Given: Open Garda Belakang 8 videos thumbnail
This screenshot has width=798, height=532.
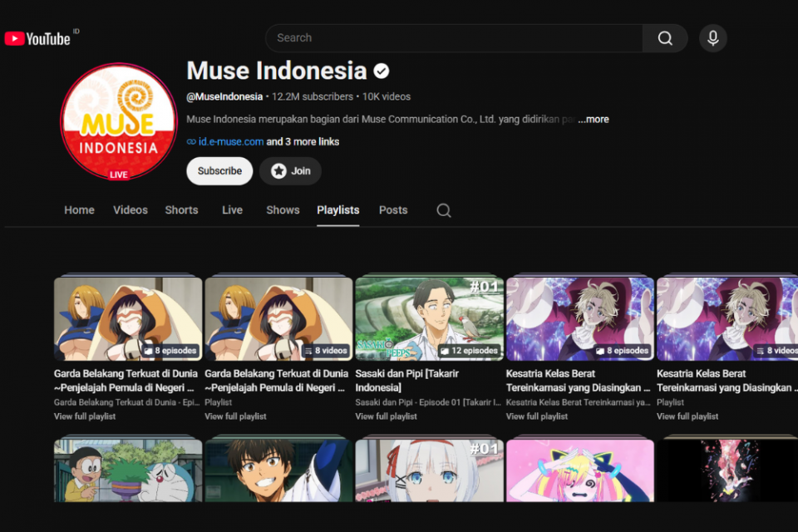Looking at the screenshot, I should [x=279, y=318].
